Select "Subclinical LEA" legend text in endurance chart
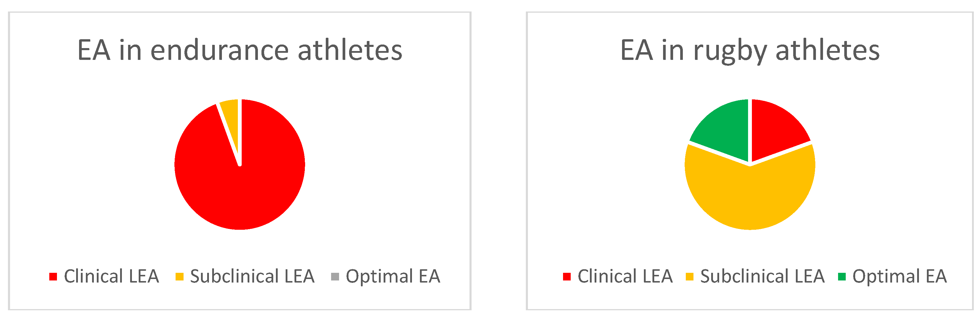This screenshot has height=320, width=980. 252,276
